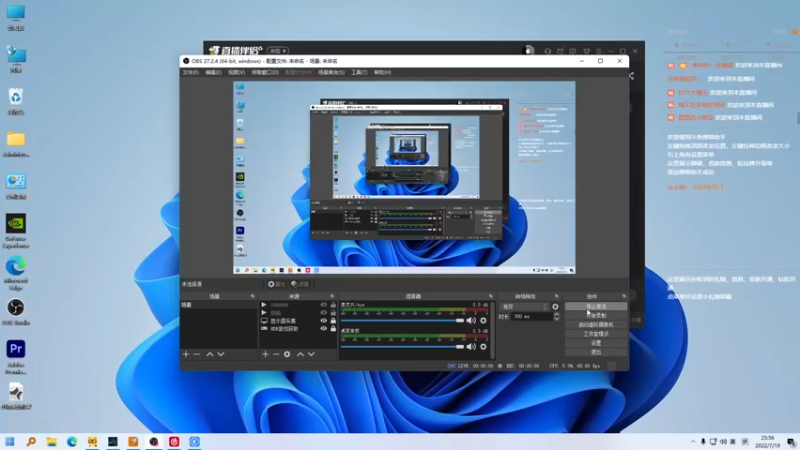Toggle visibility of display capture source
This screenshot has width=800, height=450.
point(323,321)
